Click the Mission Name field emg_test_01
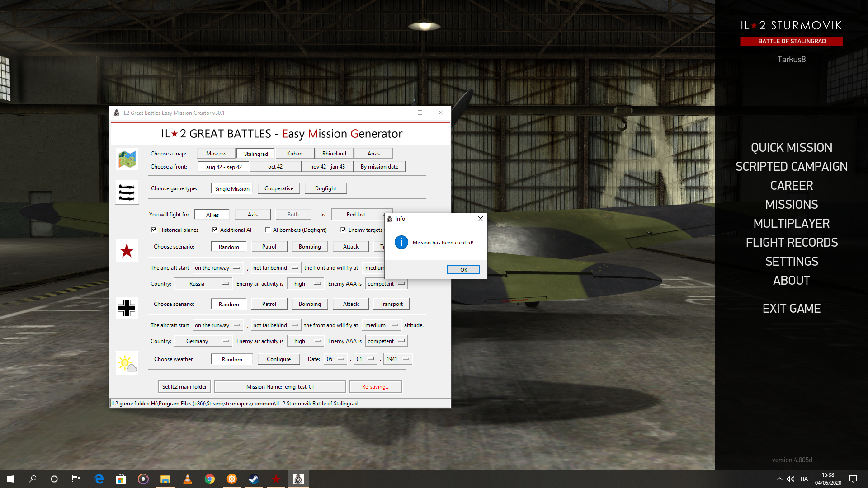868x488 pixels. (280, 387)
